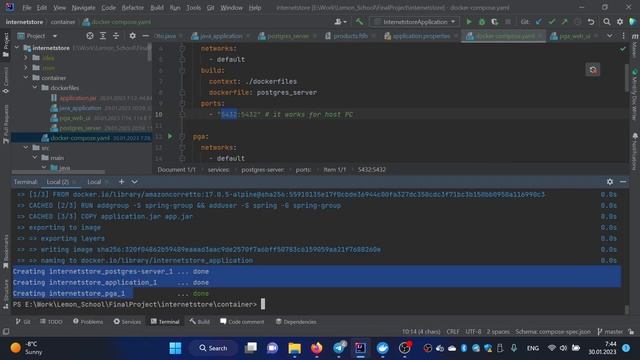
Task: Switch to java_application editor tab
Action: tap(221, 36)
